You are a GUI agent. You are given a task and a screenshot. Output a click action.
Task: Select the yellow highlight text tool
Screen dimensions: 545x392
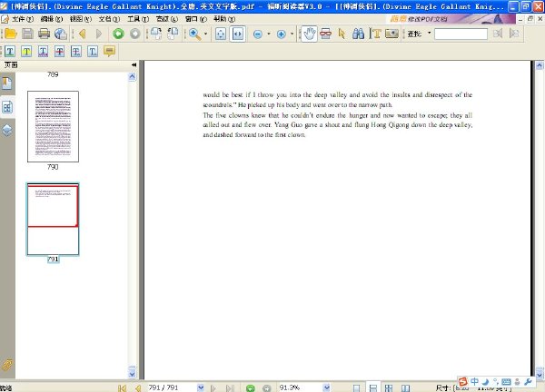tap(26, 52)
